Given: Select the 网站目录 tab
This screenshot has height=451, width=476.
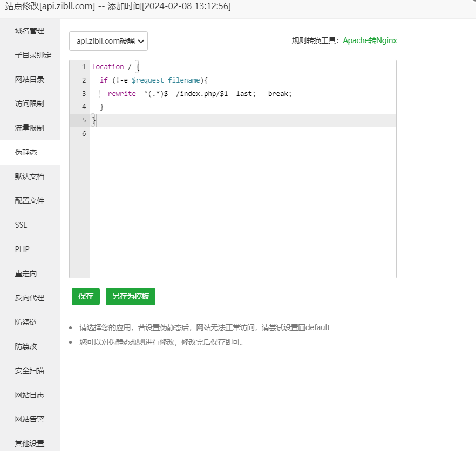Looking at the screenshot, I should [30, 79].
